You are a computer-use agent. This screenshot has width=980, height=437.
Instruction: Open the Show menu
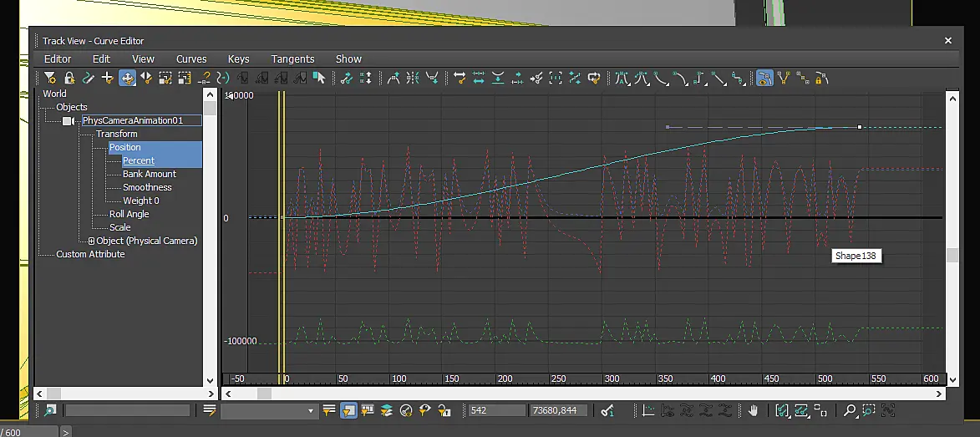348,58
